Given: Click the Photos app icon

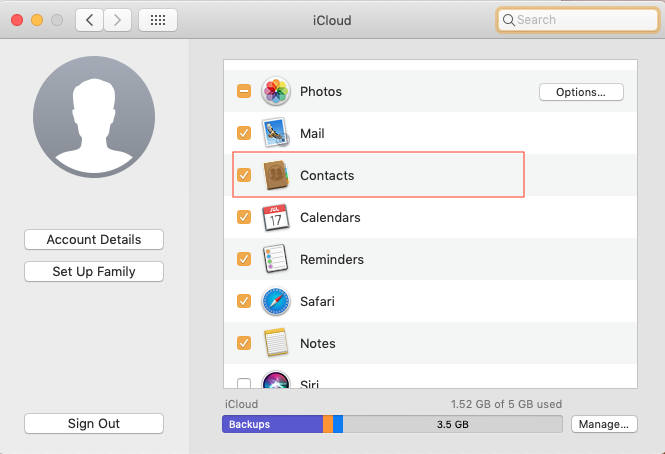Looking at the screenshot, I should coord(276,91).
